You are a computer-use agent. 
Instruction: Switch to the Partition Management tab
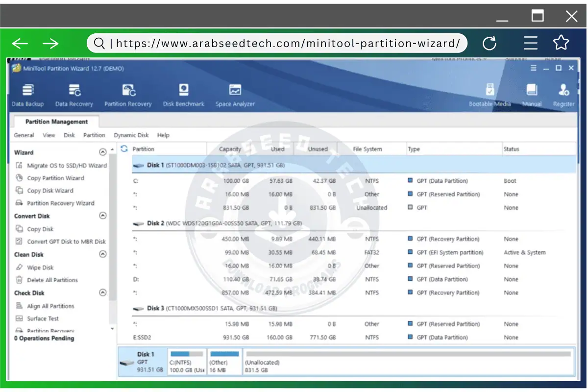tap(55, 122)
